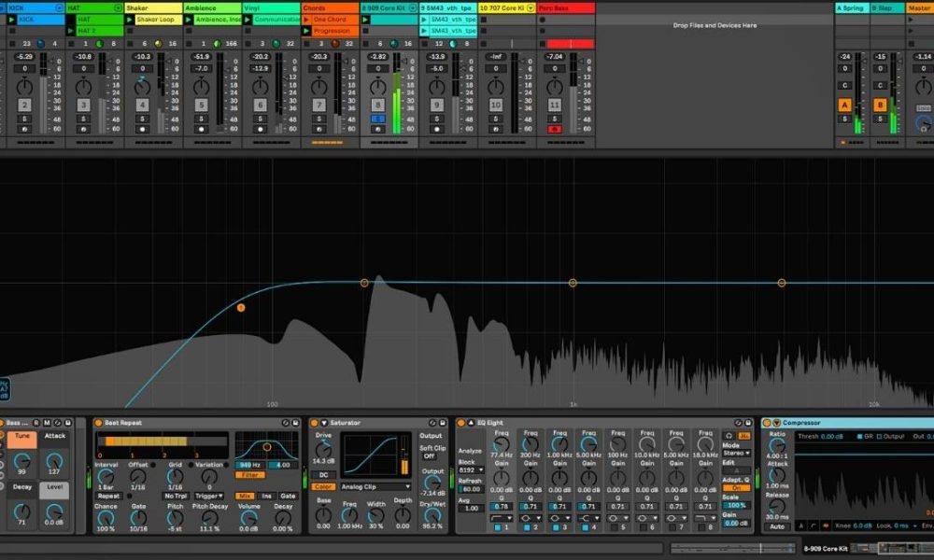This screenshot has height=560, width=934.
Task: Toggle Saturator DC button
Action: point(323,475)
